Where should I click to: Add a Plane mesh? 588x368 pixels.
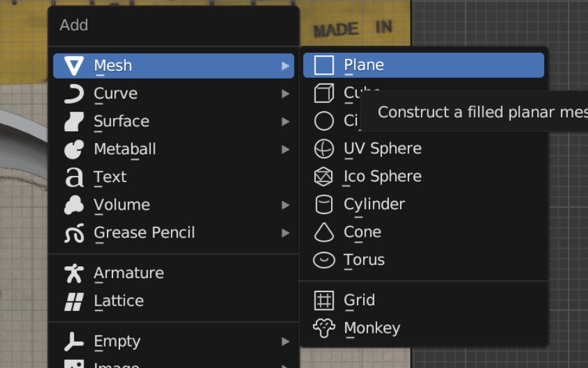[423, 65]
